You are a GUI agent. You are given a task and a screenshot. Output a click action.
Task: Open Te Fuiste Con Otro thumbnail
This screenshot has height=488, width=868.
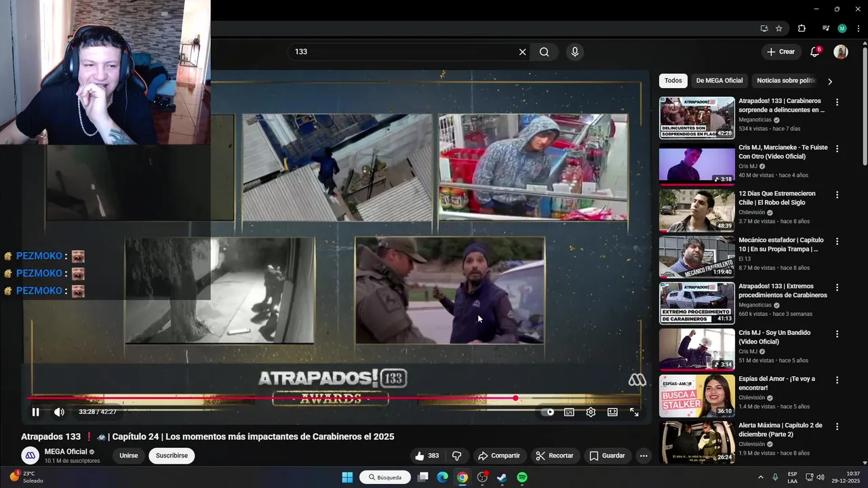tap(697, 164)
